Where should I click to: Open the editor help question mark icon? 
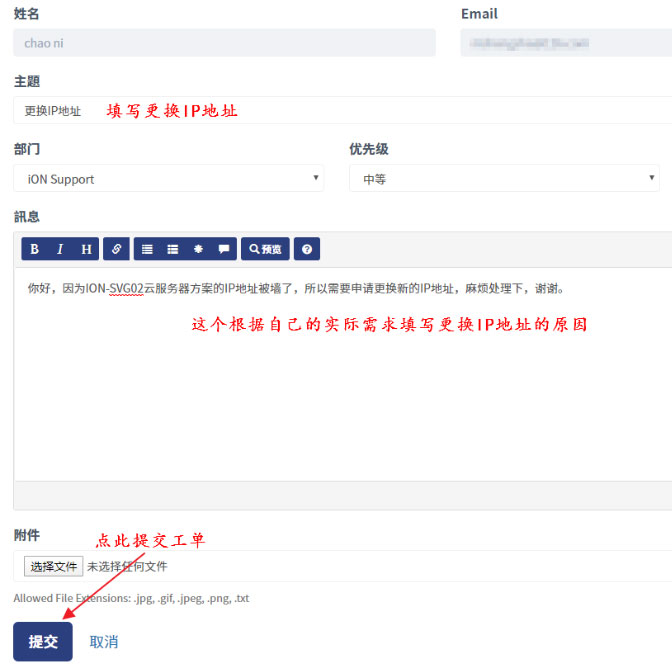tap(307, 249)
